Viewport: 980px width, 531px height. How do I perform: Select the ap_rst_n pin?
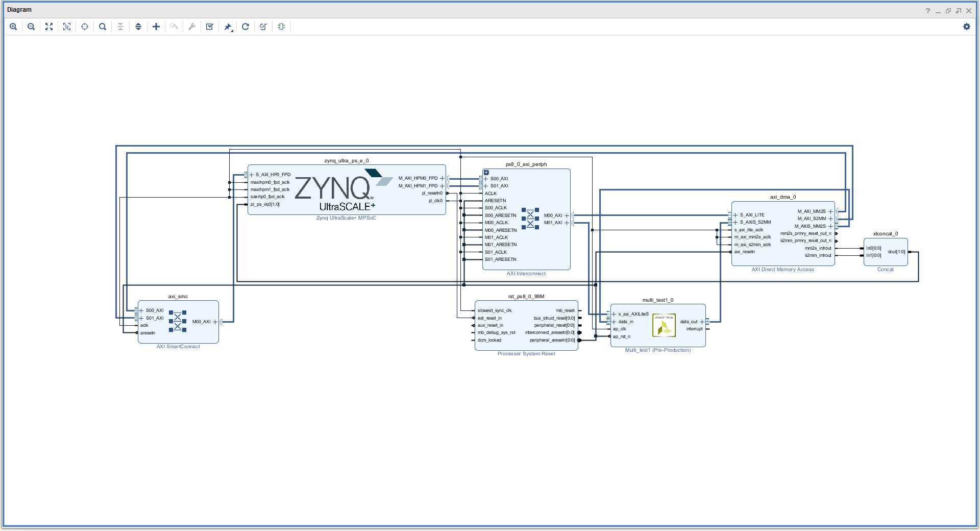pyautogui.click(x=622, y=336)
